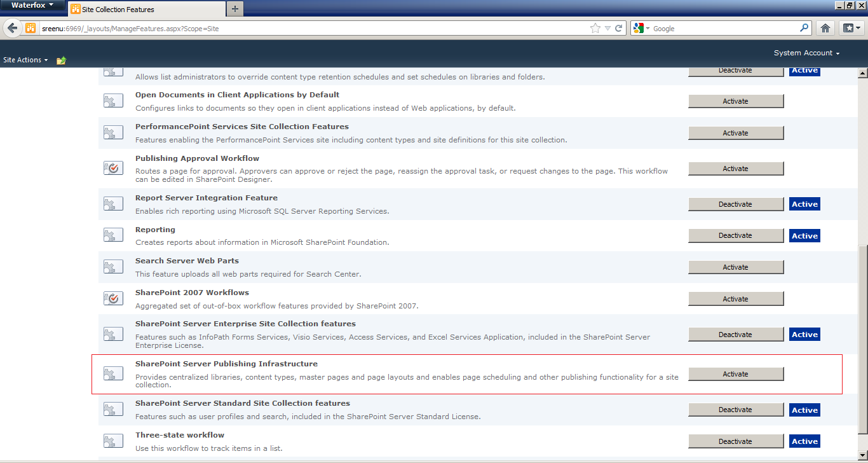Click the SharePoint 2007 Workflows icon
868x463 pixels.
point(113,298)
